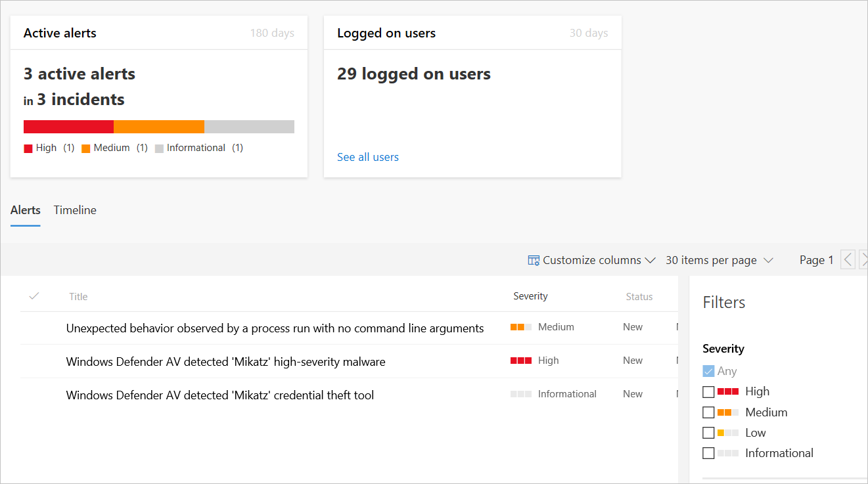Click Informational severity icon in third alert row
Image resolution: width=868 pixels, height=484 pixels.
pos(521,394)
